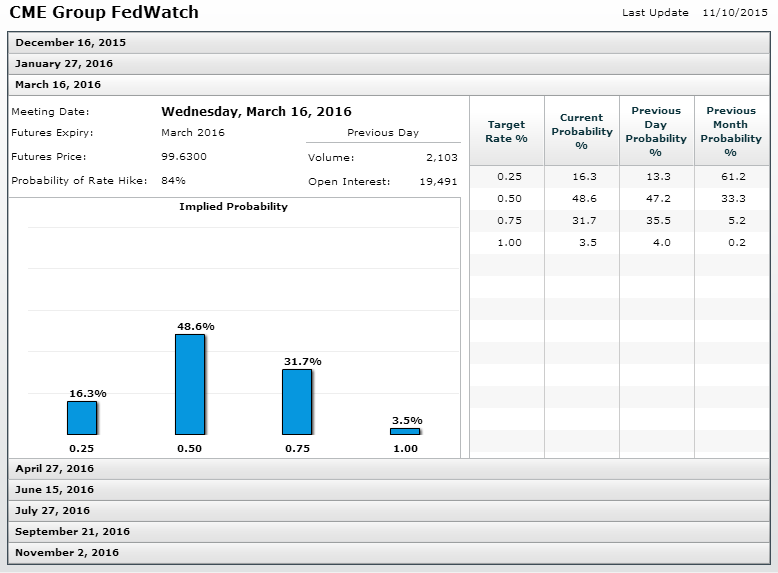Click the 0.25 axis label under chart
The height and width of the screenshot is (573, 778).
pyautogui.click(x=81, y=448)
